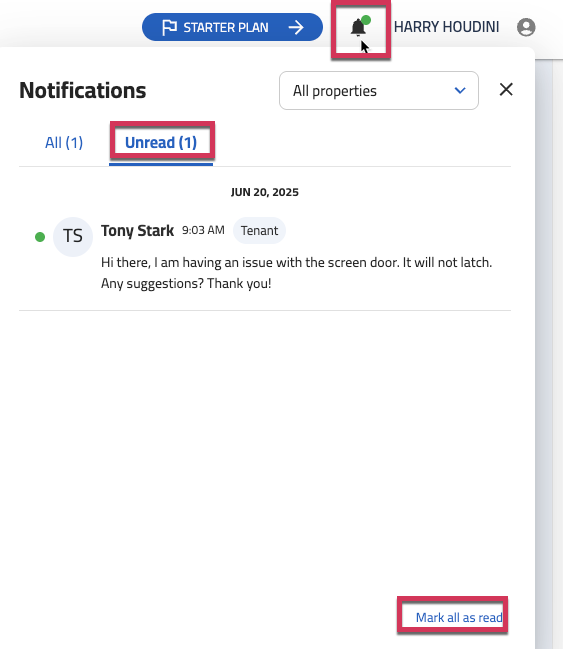This screenshot has width=563, height=649.
Task: Click the green badge on the bell
Action: (366, 20)
